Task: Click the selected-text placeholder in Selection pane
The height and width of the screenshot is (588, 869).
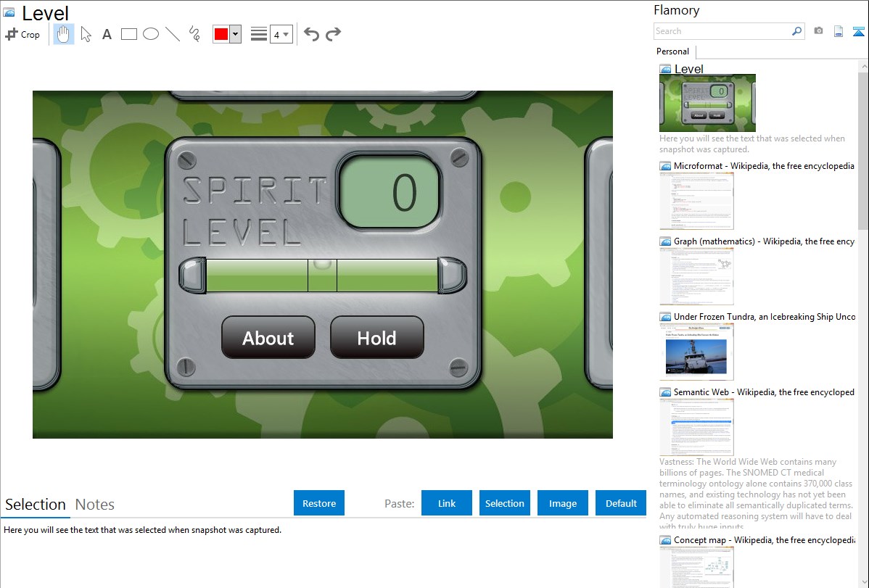Action: 142,530
